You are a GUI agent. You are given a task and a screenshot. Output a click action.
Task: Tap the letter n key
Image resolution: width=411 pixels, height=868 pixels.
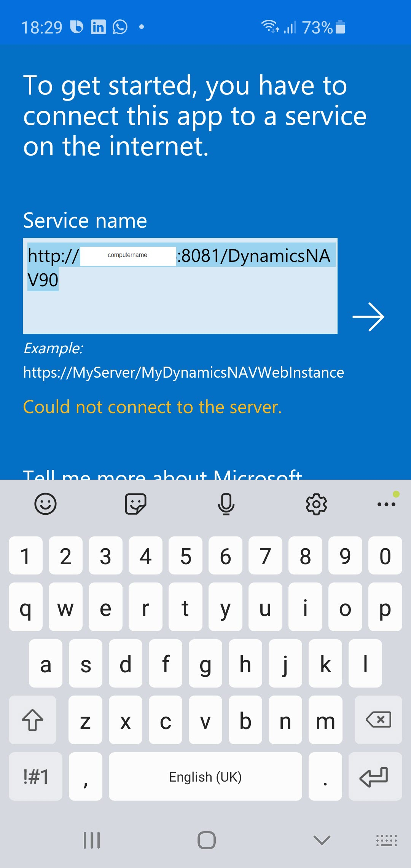pos(285,720)
